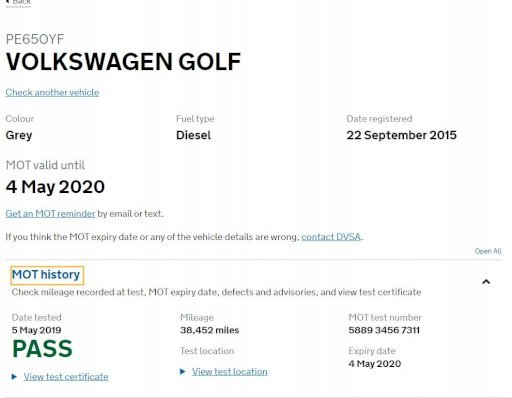This screenshot has width=512, height=398.
Task: Go back using the Back link
Action: point(18,2)
